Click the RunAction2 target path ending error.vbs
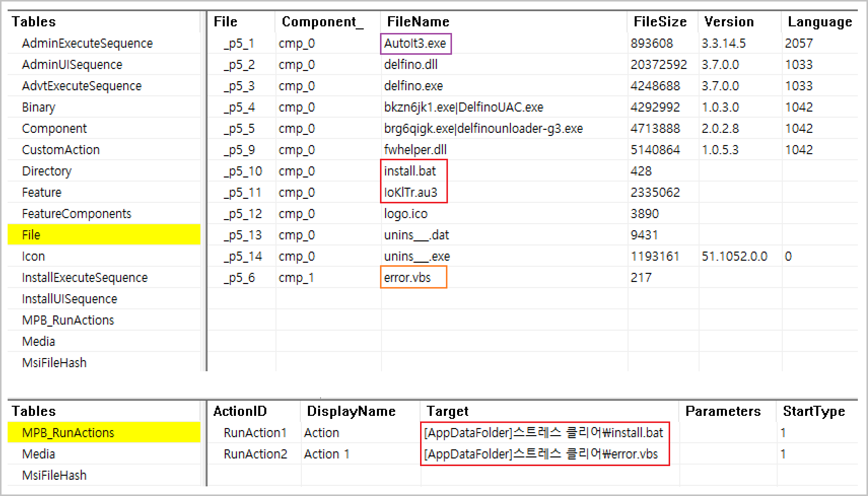This screenshot has height=496, width=868. click(541, 454)
